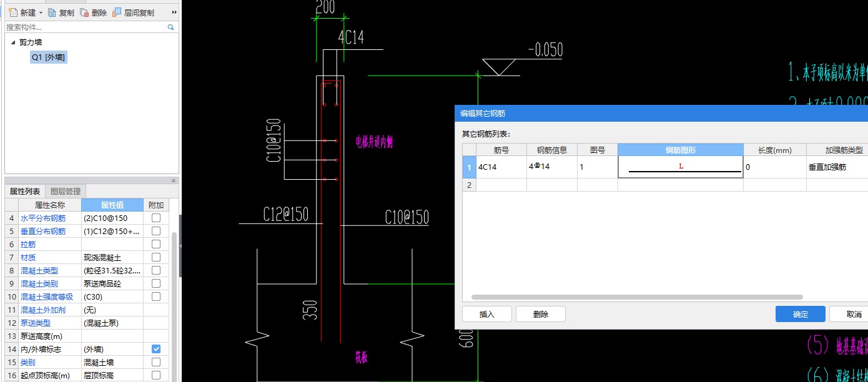Click 泵送高度(m) value cell

coord(112,336)
